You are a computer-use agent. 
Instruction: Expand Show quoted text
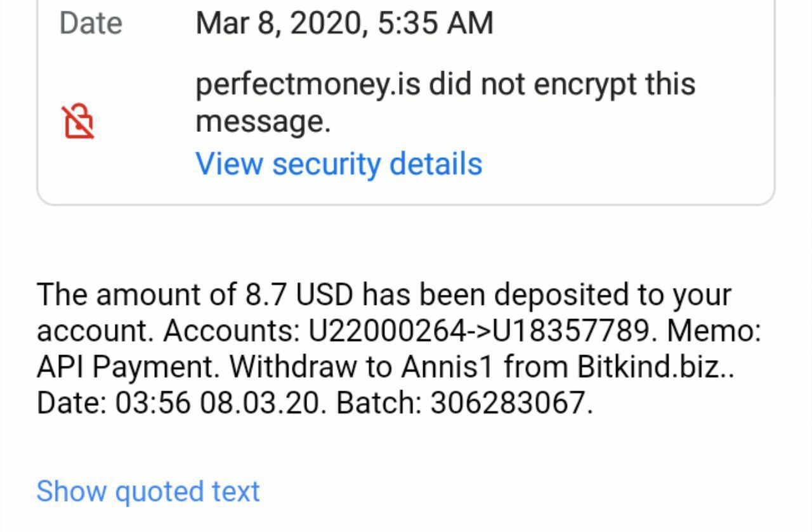(x=148, y=491)
